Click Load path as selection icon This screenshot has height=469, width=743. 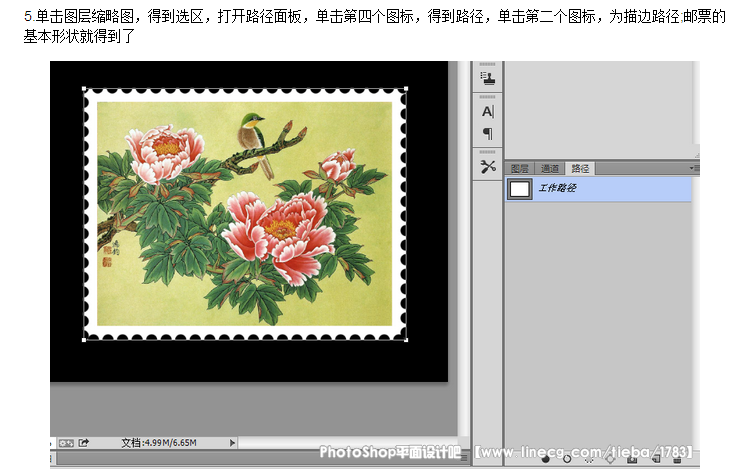589,459
